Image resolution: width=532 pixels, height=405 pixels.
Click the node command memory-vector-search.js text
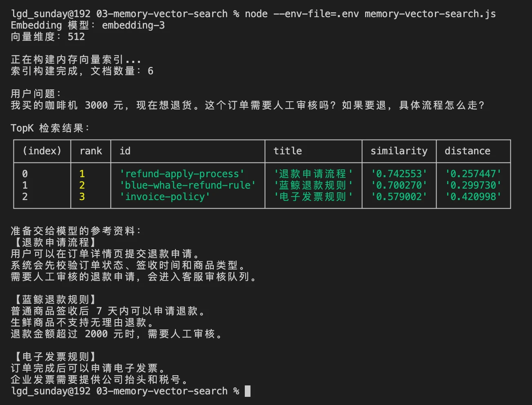[430, 14]
